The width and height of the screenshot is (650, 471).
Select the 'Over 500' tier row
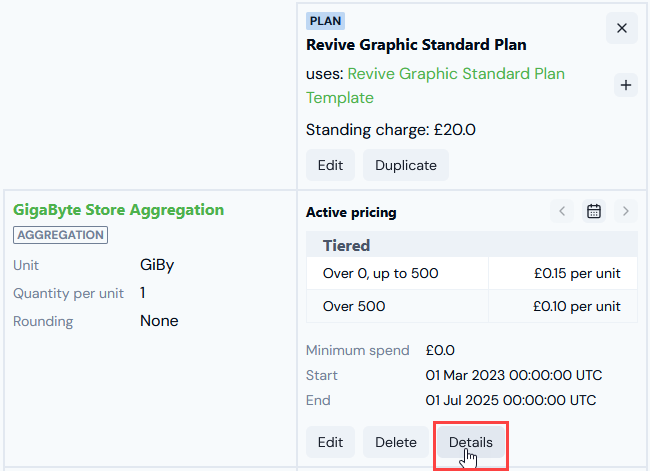coord(472,306)
